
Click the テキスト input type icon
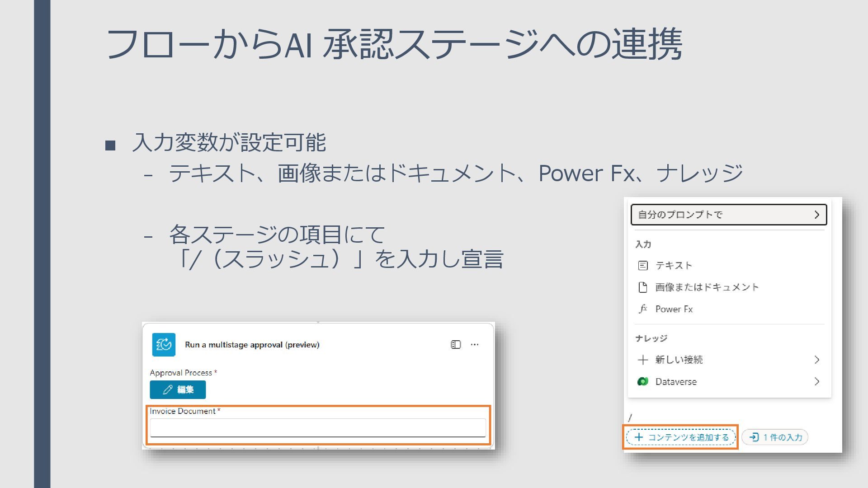point(643,266)
